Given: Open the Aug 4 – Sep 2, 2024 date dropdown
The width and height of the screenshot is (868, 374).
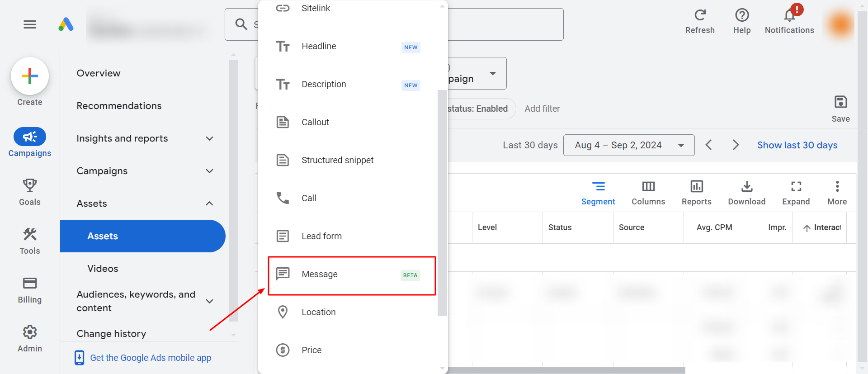Looking at the screenshot, I should pyautogui.click(x=629, y=145).
